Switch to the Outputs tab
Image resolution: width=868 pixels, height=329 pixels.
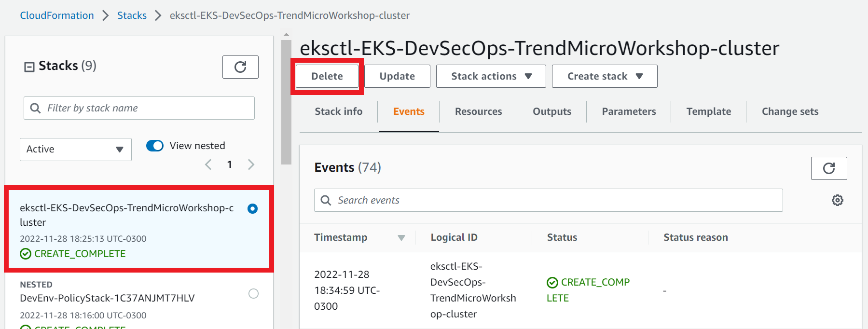click(552, 111)
